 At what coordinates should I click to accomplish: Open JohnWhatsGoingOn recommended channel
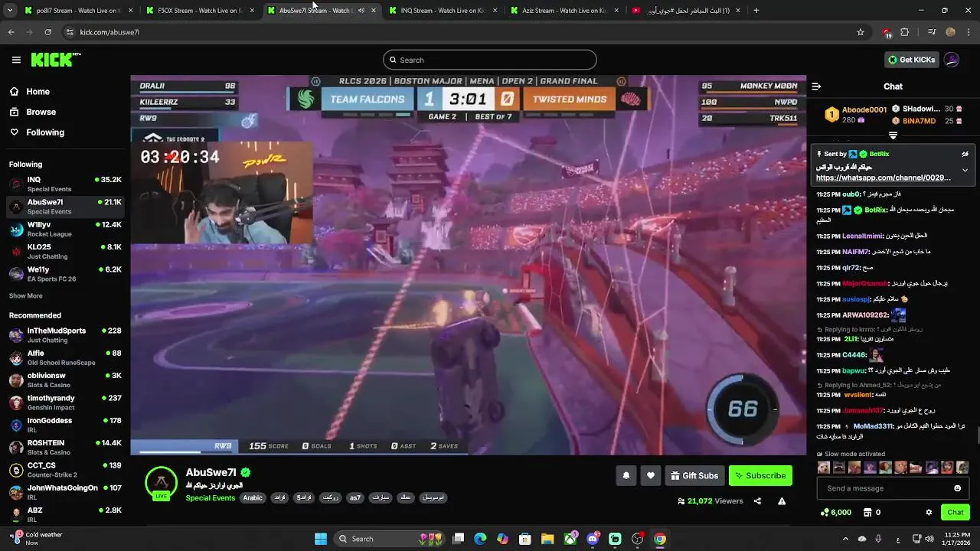point(65,492)
